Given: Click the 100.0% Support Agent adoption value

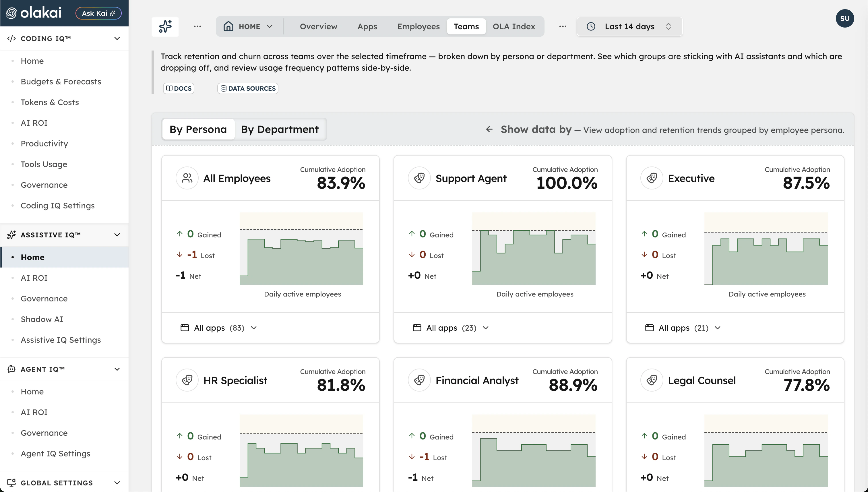Looking at the screenshot, I should coord(567,183).
